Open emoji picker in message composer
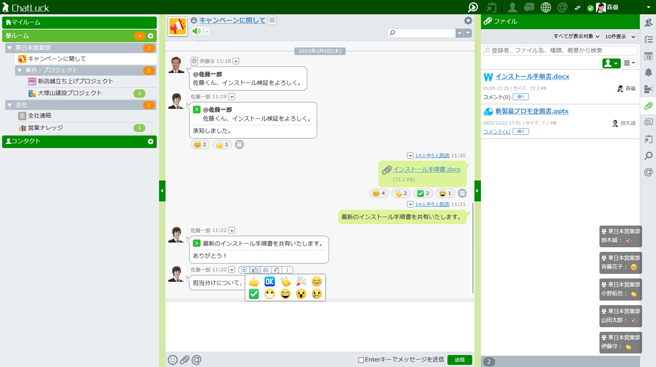Image resolution: width=656 pixels, height=367 pixels. [172, 359]
